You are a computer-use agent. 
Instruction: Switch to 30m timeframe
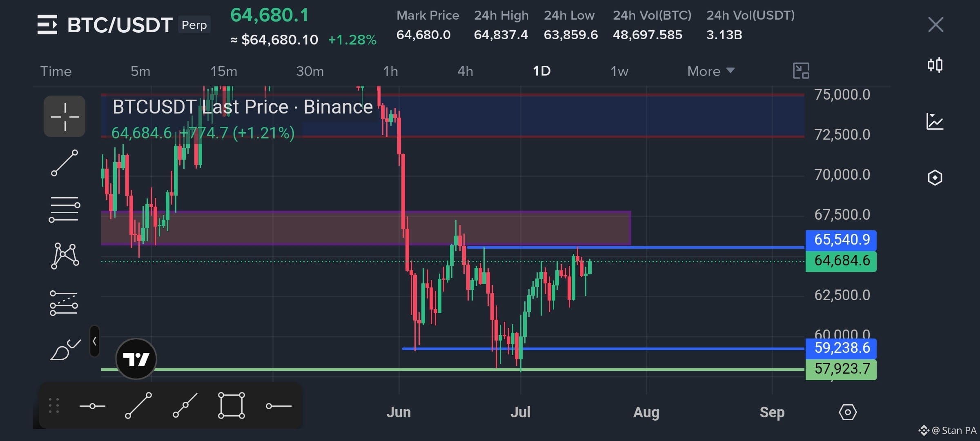pos(310,71)
